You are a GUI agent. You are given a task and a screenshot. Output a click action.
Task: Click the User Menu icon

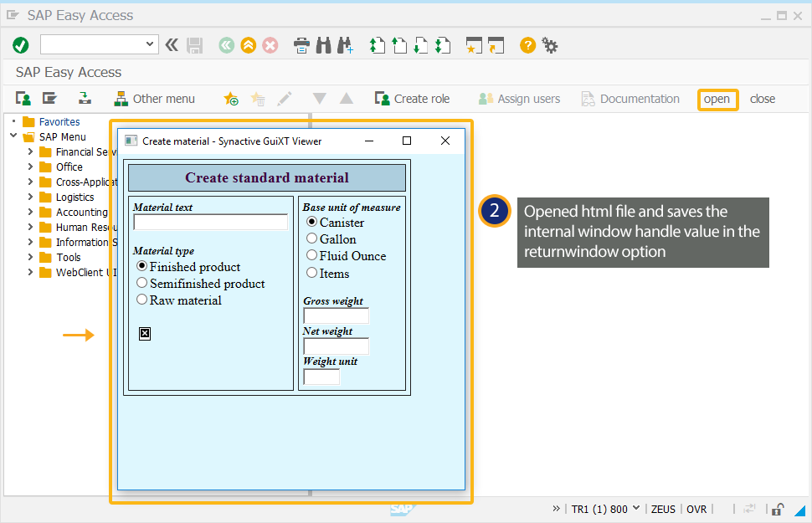(23, 99)
